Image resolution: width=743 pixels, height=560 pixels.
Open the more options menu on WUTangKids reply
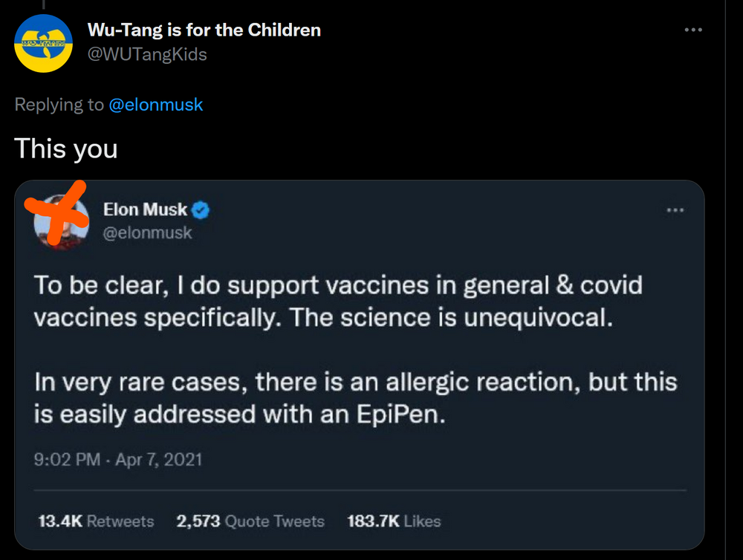click(x=692, y=30)
